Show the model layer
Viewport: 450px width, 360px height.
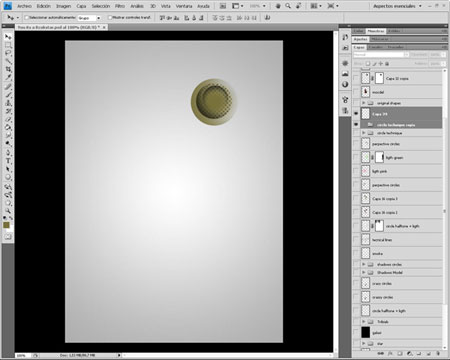[356, 92]
